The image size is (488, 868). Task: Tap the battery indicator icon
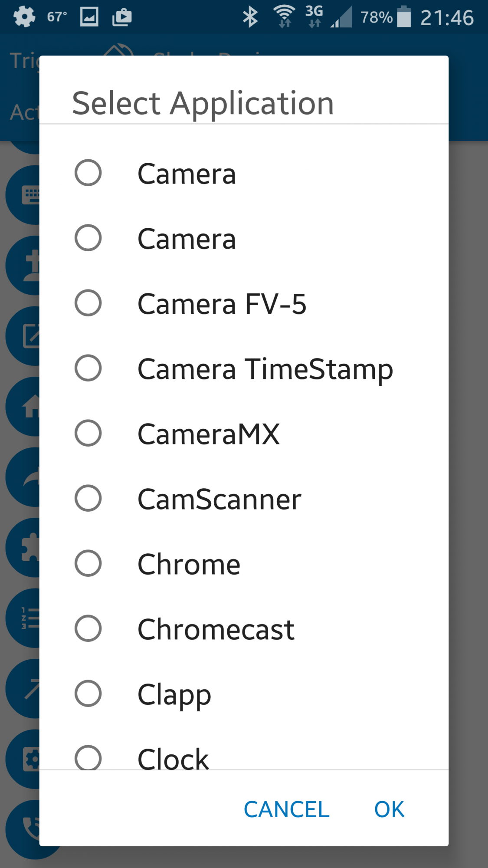pyautogui.click(x=404, y=17)
